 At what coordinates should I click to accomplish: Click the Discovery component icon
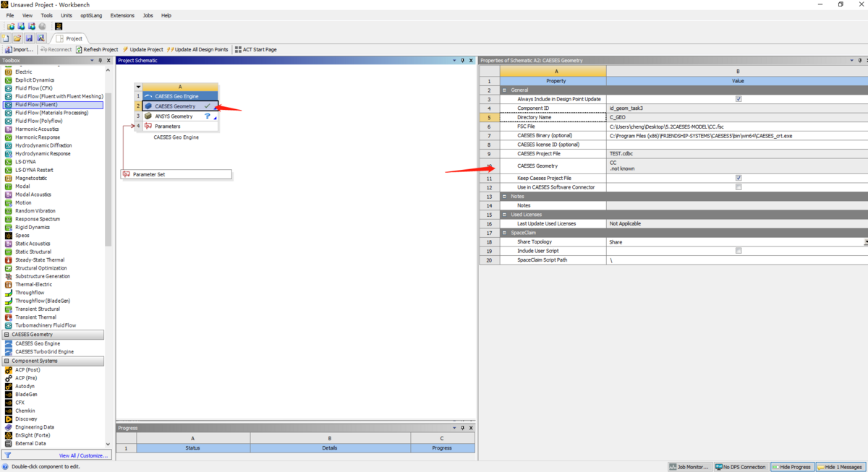point(9,419)
